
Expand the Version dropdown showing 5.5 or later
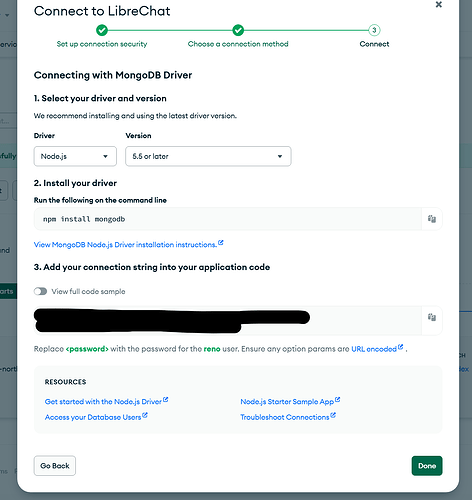208,156
